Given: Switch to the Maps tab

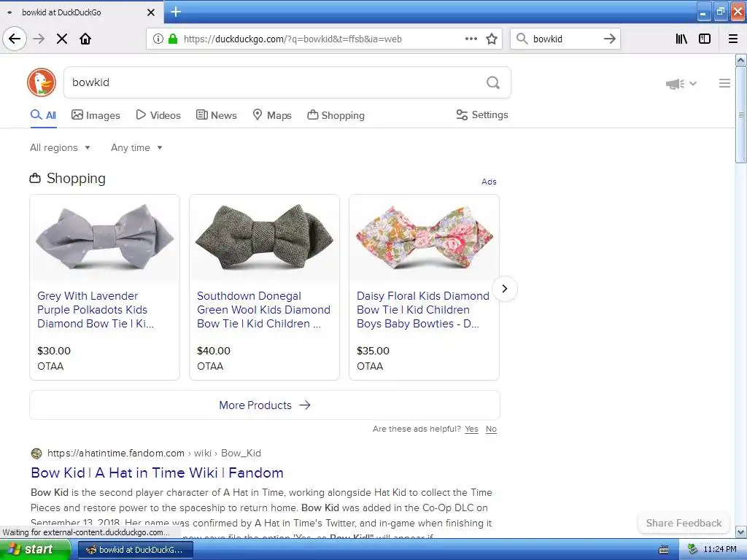Looking at the screenshot, I should pos(272,115).
